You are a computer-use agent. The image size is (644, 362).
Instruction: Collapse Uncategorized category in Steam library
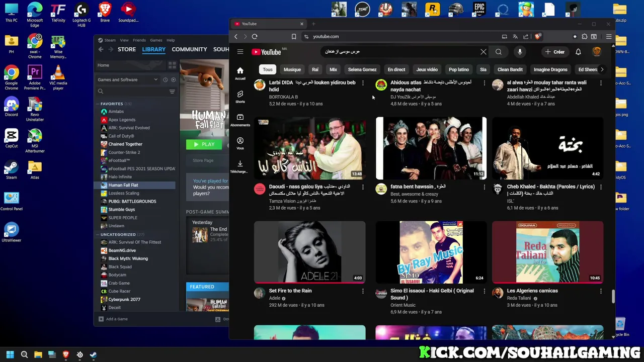[x=98, y=234]
